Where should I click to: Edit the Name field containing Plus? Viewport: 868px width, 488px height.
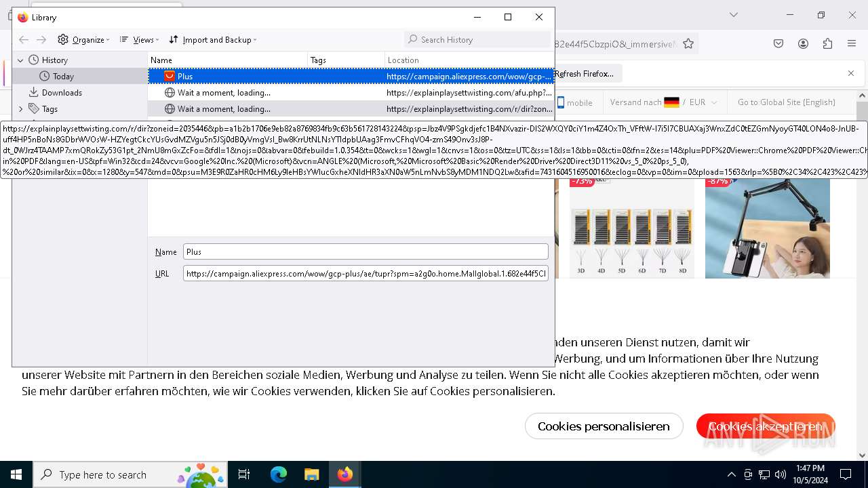tap(366, 251)
